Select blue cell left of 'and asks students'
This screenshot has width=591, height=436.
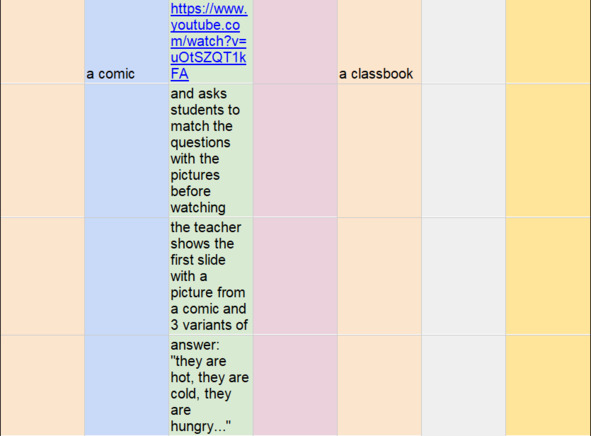[126, 150]
